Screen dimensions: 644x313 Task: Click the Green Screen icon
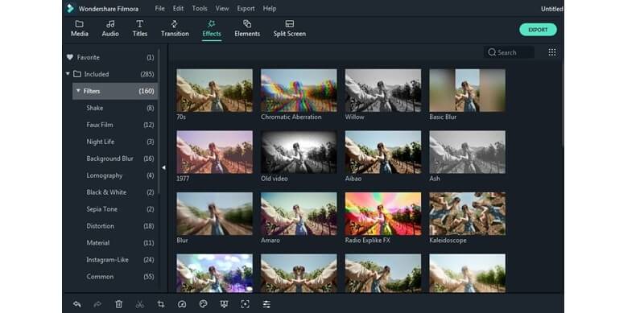[224, 304]
